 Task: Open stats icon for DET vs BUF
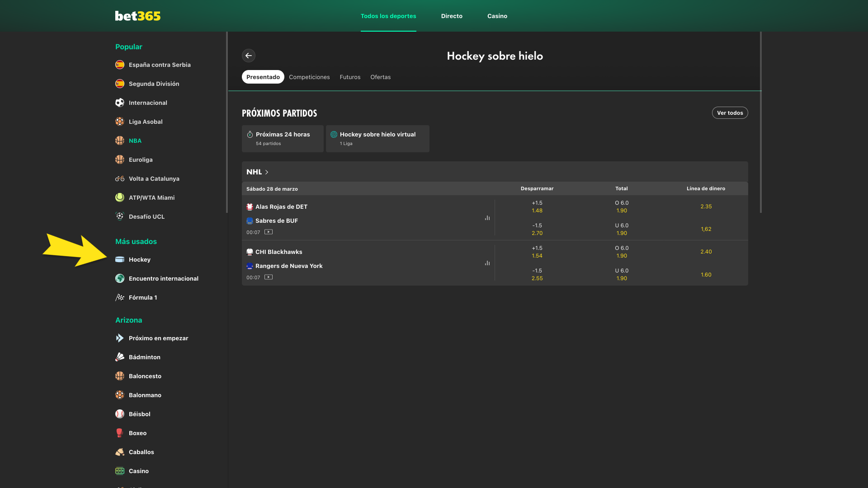click(x=487, y=218)
